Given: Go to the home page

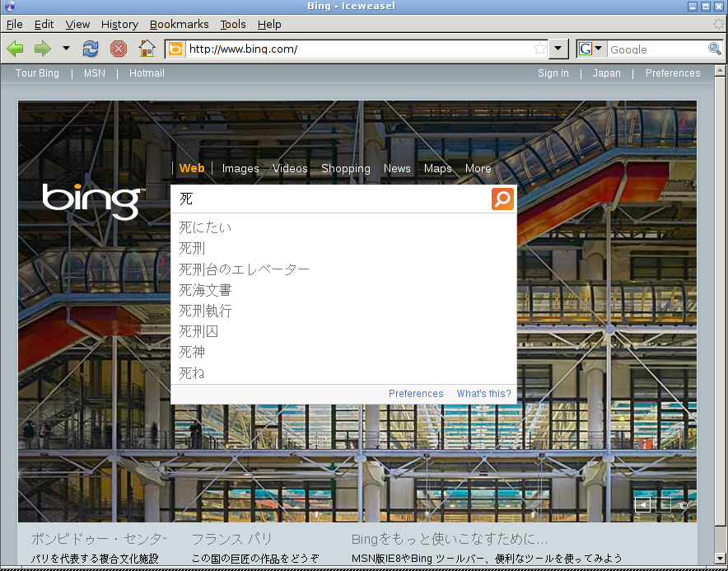Looking at the screenshot, I should tap(147, 49).
